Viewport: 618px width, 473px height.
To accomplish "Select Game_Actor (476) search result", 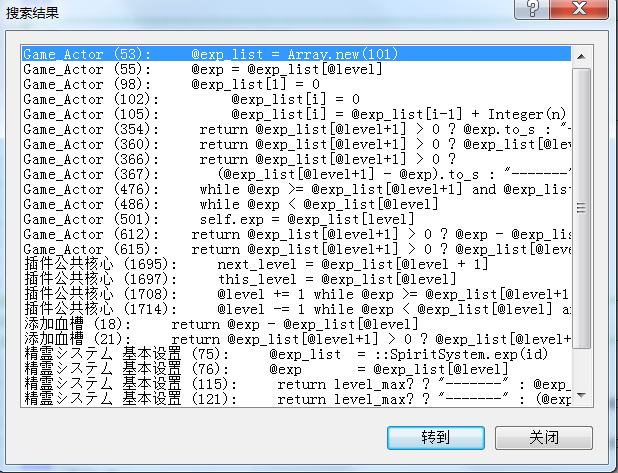I will (x=296, y=189).
